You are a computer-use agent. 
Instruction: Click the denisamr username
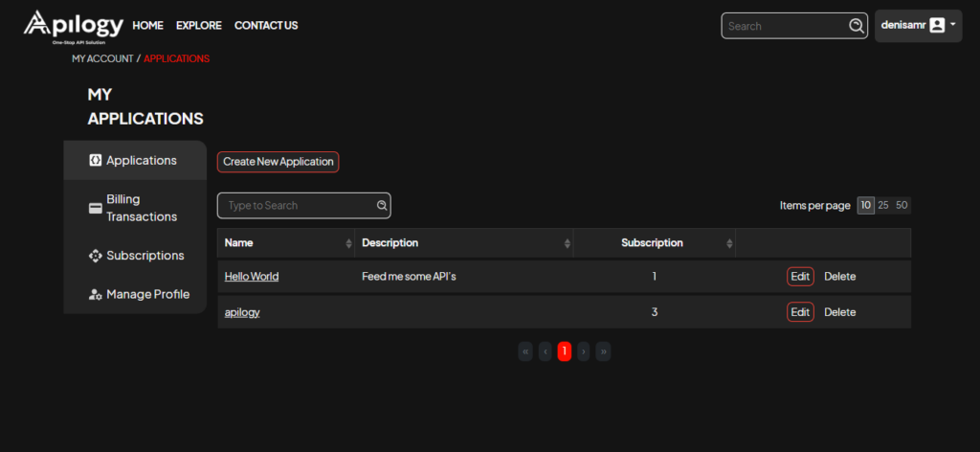[x=903, y=25]
